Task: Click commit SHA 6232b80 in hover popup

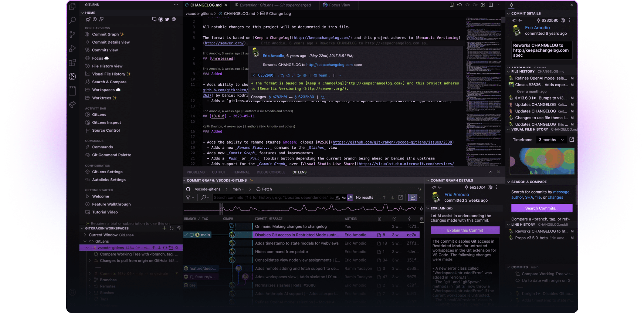Action: (265, 75)
